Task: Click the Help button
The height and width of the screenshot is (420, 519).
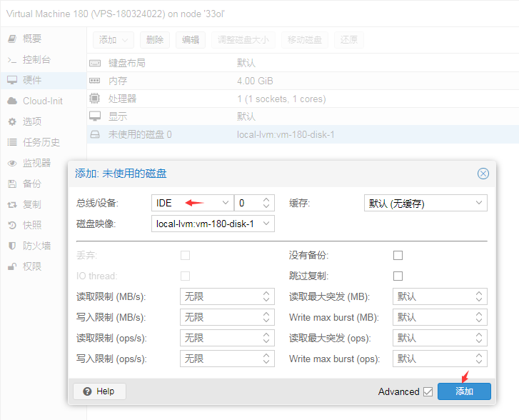Action: coord(99,391)
